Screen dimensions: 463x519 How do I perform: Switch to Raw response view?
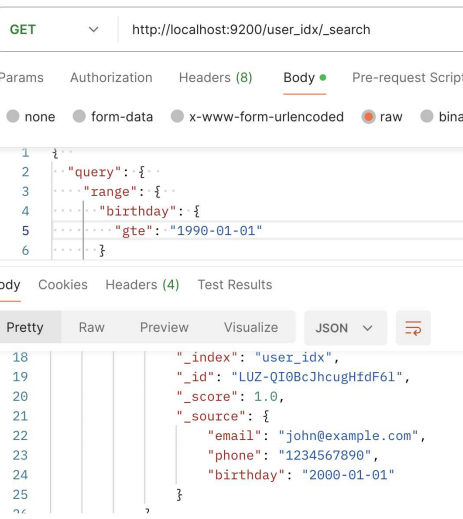[92, 327]
